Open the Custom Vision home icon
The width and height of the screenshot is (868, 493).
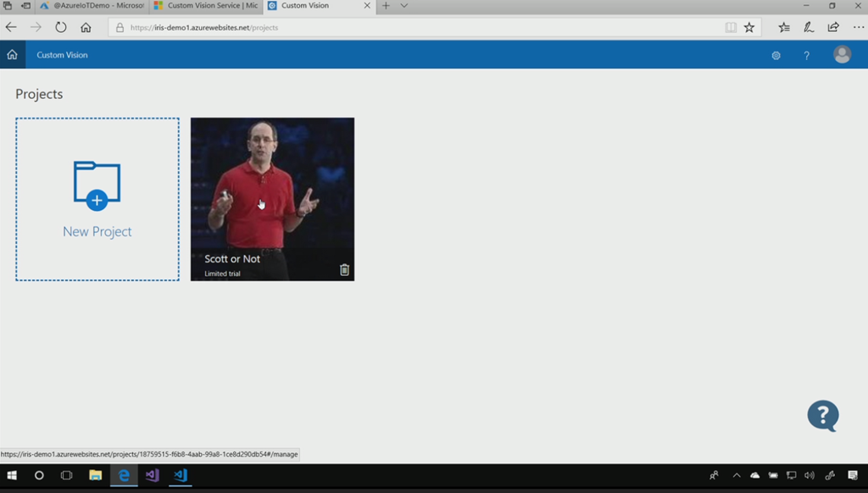click(x=12, y=55)
